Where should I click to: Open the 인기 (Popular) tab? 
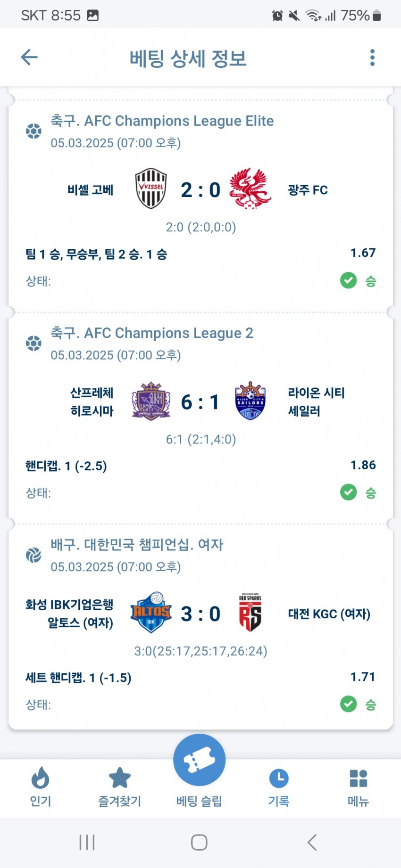click(x=41, y=786)
